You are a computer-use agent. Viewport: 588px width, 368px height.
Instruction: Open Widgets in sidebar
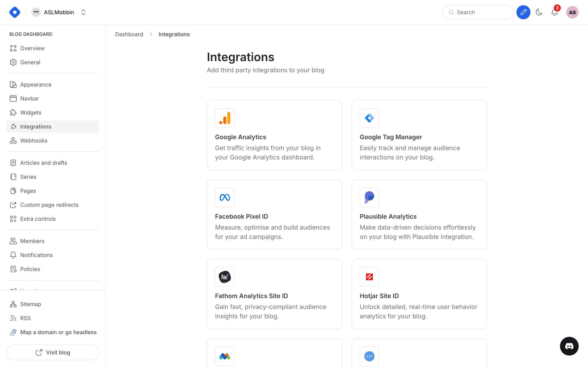tap(53, 113)
